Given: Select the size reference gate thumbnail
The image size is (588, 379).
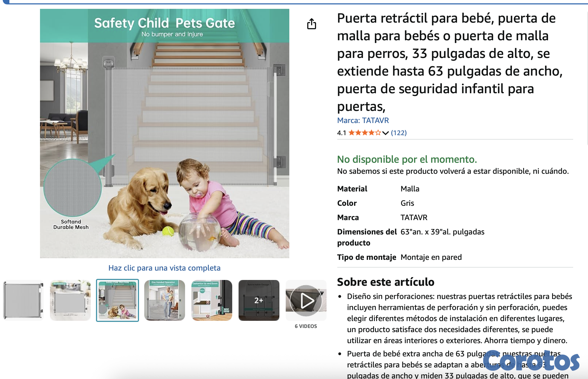Looking at the screenshot, I should (70, 300).
